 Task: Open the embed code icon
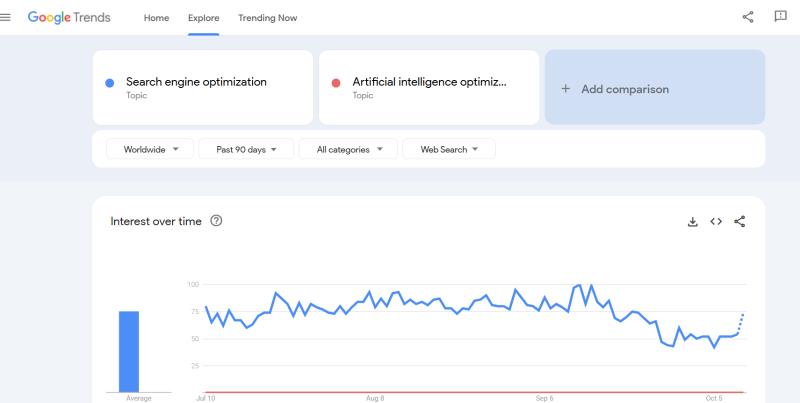(x=716, y=221)
